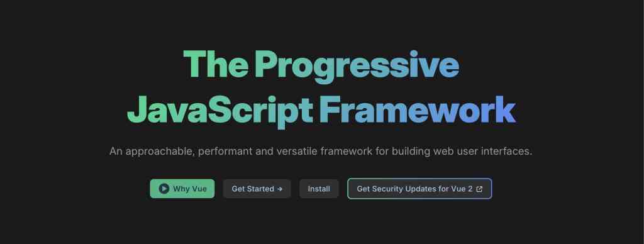Open Get Security Updates for Vue 2
This screenshot has width=644, height=244.
point(419,189)
